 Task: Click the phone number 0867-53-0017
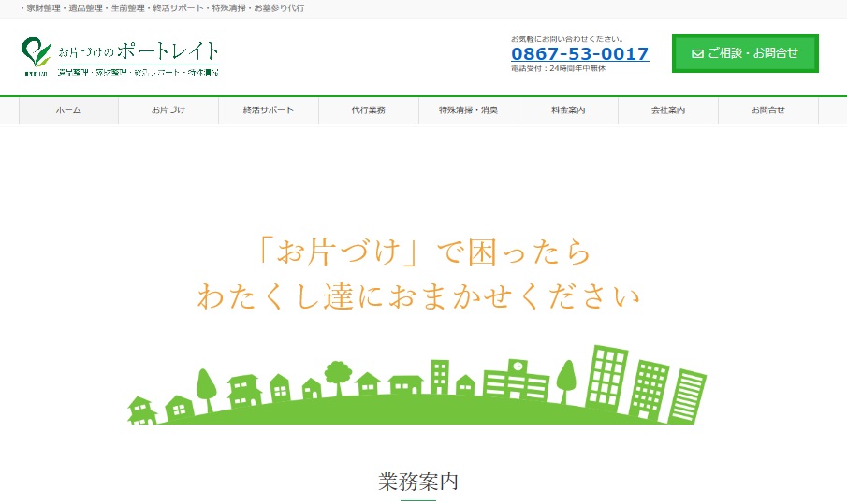coord(579,54)
